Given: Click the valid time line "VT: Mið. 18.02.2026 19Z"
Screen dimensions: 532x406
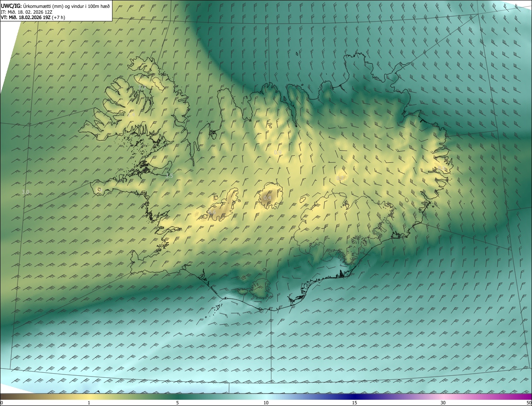Looking at the screenshot, I should [26, 17].
